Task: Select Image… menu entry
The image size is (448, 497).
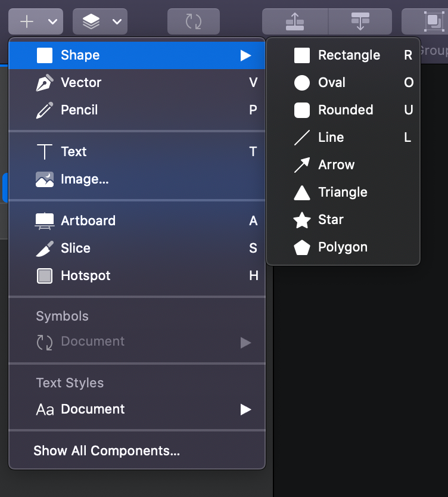Action: [x=85, y=179]
